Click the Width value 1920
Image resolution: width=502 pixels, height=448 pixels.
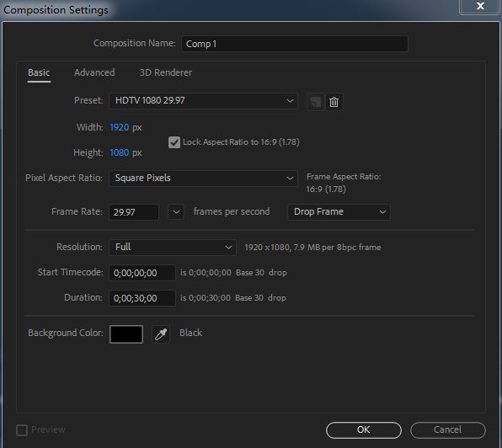point(120,127)
